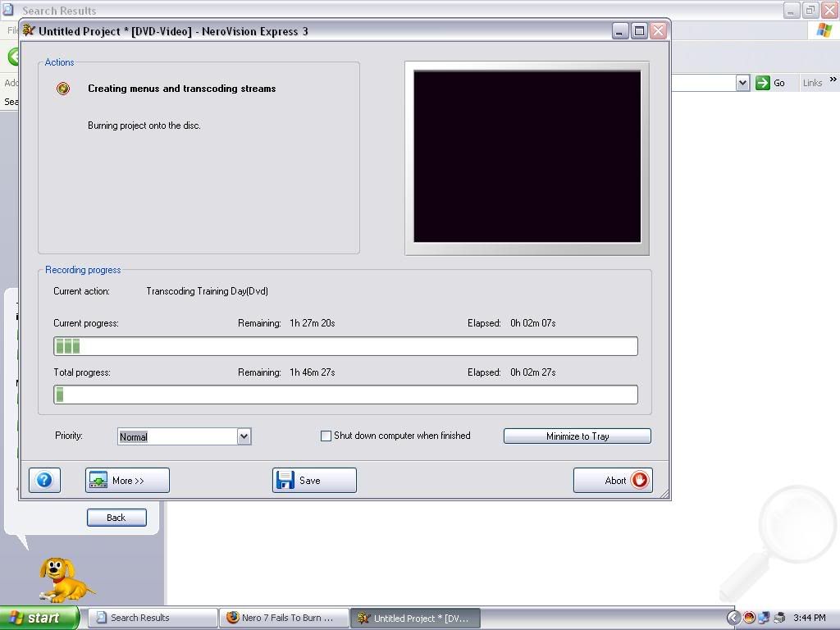
Task: Click the Search Results window title icon
Action: point(7,9)
